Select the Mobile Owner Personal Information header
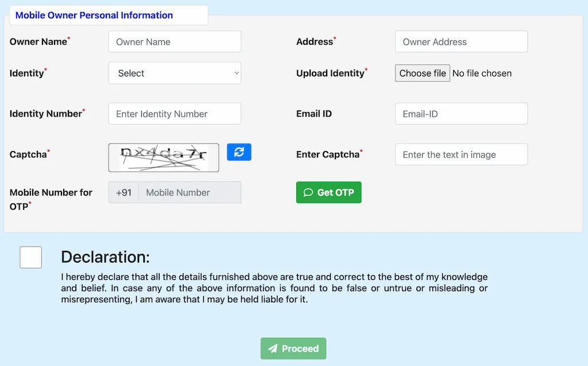Screen dimensions: 588x366 (x=95, y=15)
